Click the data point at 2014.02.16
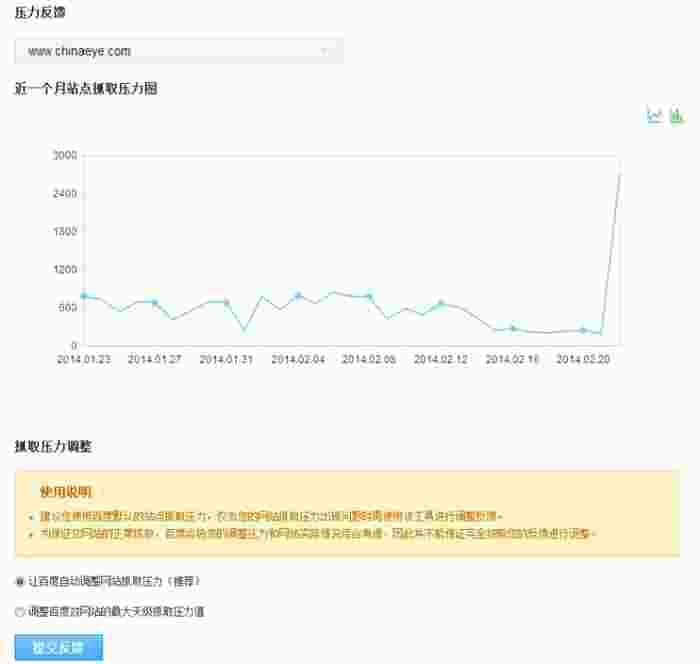The image size is (700, 664). tap(513, 329)
